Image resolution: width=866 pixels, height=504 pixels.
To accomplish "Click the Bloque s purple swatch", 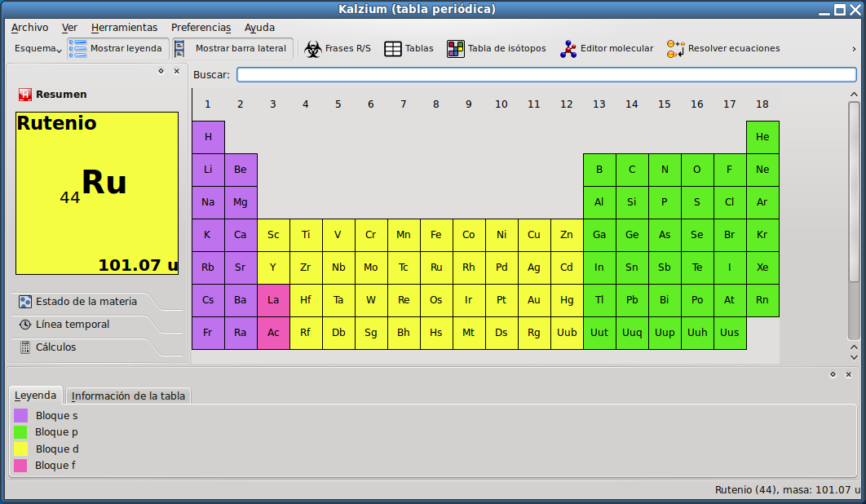I will click(20, 416).
